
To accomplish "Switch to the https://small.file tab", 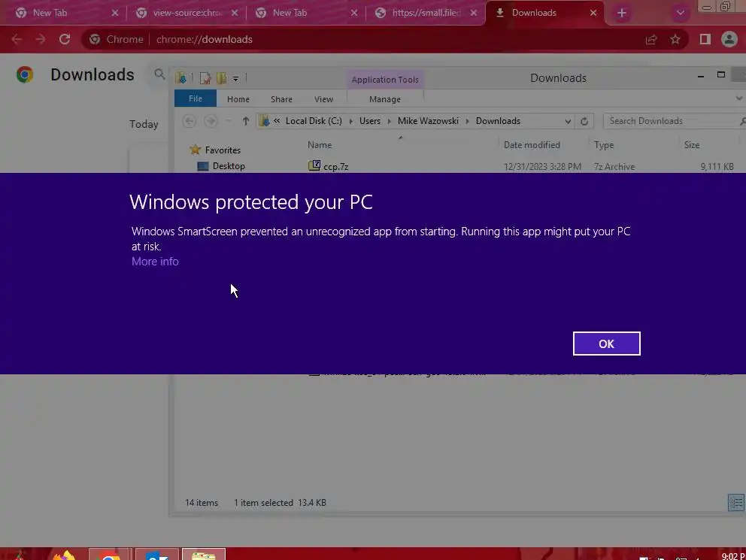I will point(426,13).
